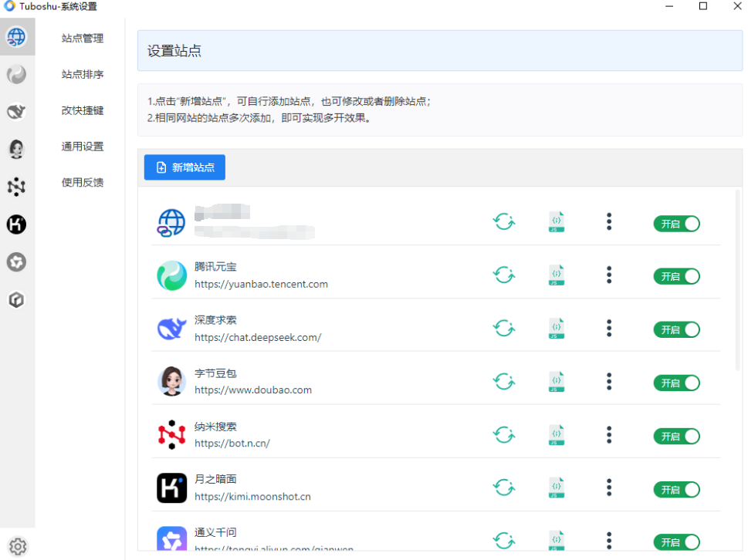Toggle off 纳米搜索
The image size is (748, 560).
point(676,435)
